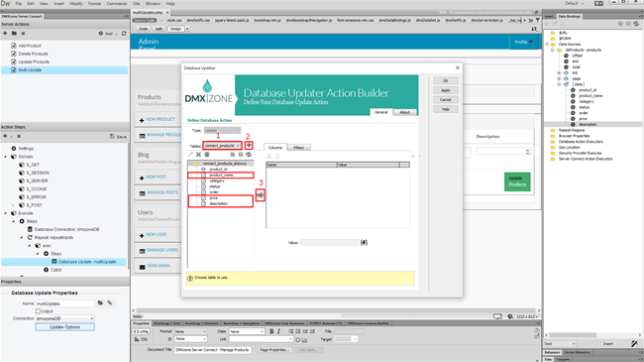Open the Connection dropdown dmxzoneDB

pos(64,318)
